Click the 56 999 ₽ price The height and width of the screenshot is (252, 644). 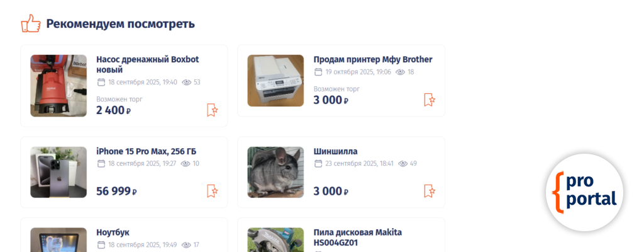point(116,192)
